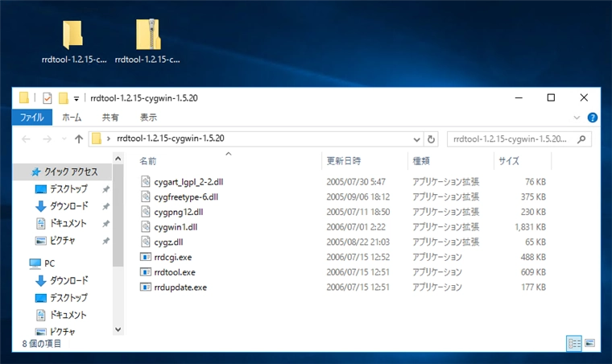Select file cygart_lgpl_2-2.dll

click(x=188, y=182)
